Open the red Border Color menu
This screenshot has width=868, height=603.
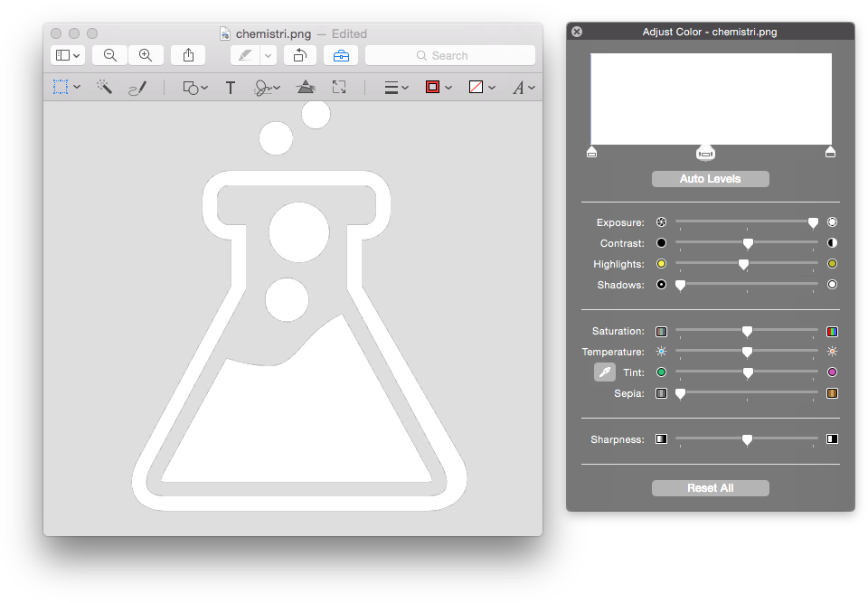439,87
